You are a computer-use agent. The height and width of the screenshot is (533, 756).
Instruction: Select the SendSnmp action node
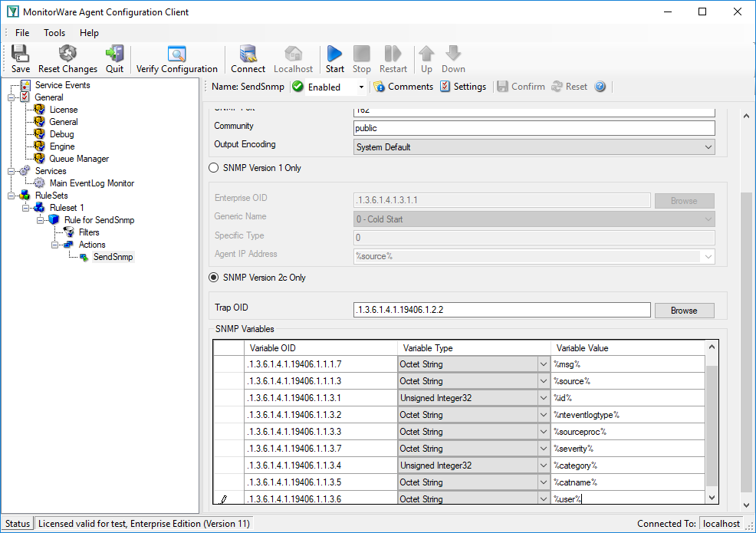point(113,257)
